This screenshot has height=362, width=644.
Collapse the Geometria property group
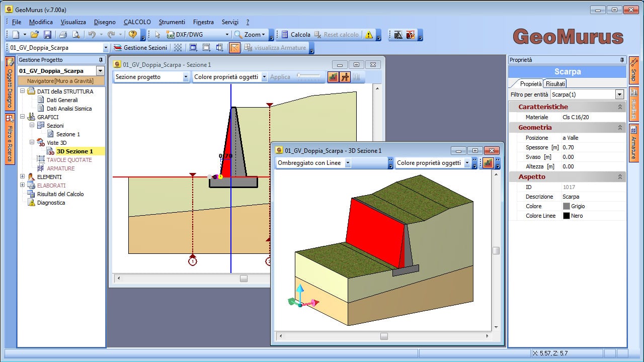[x=620, y=128]
